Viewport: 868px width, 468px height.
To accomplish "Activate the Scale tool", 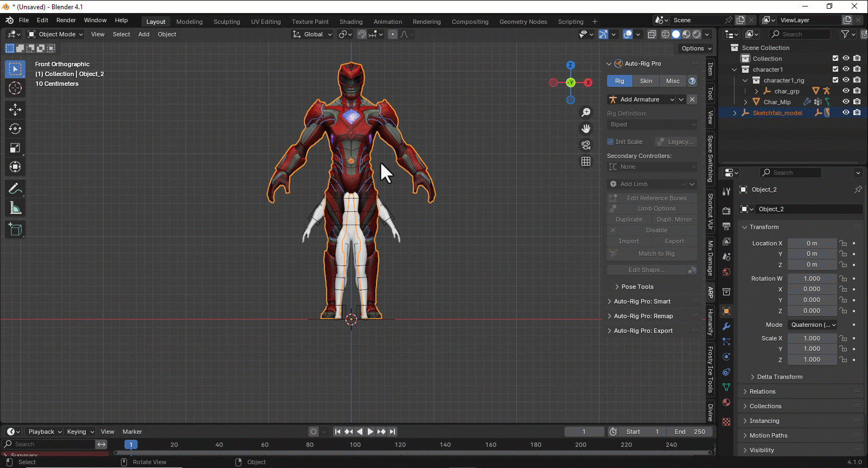I will [x=15, y=148].
